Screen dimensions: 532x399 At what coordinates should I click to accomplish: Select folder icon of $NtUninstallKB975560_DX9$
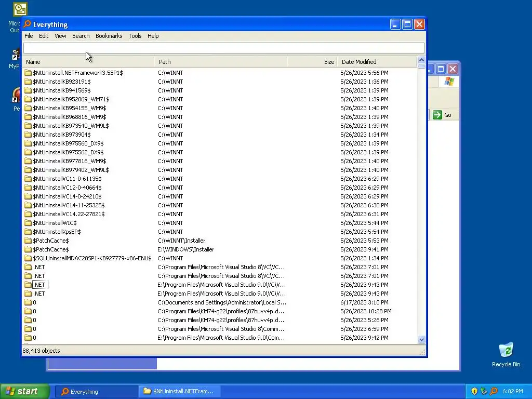(28, 143)
